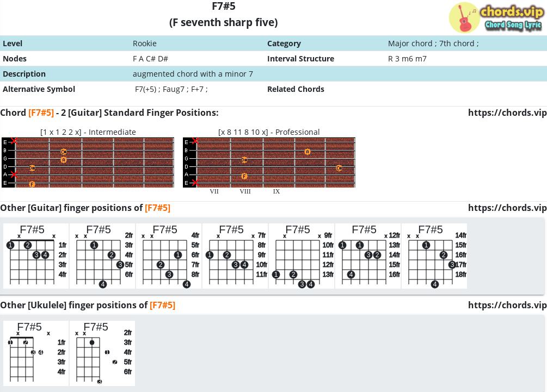Click the [F7#5] link in Other Guitar heading
The image size is (547, 392).
[x=157, y=208]
